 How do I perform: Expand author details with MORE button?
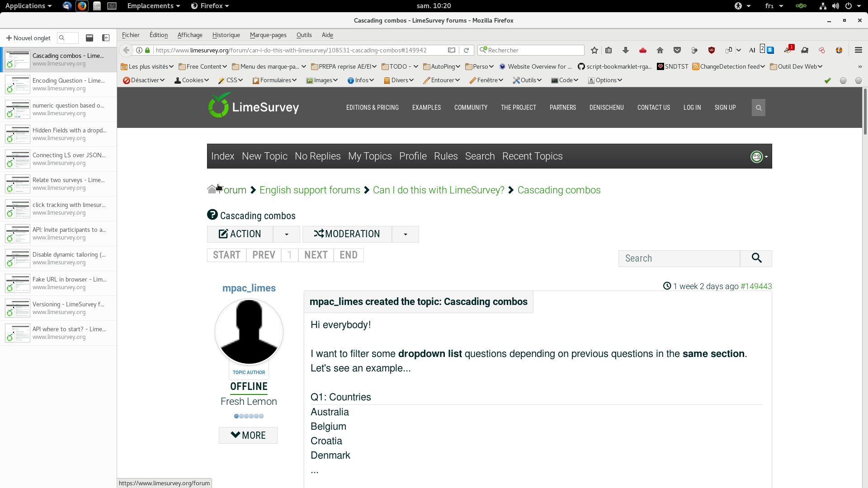click(248, 435)
